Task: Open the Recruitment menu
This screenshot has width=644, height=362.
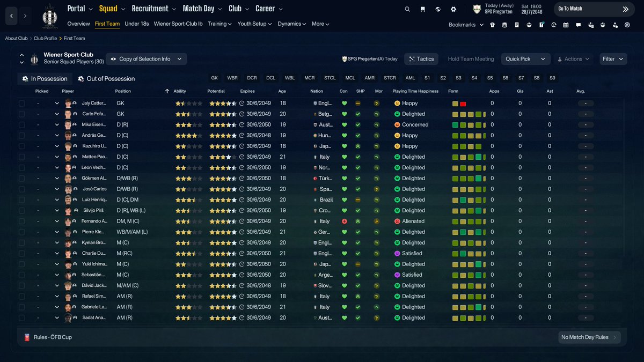Action: coord(154,9)
